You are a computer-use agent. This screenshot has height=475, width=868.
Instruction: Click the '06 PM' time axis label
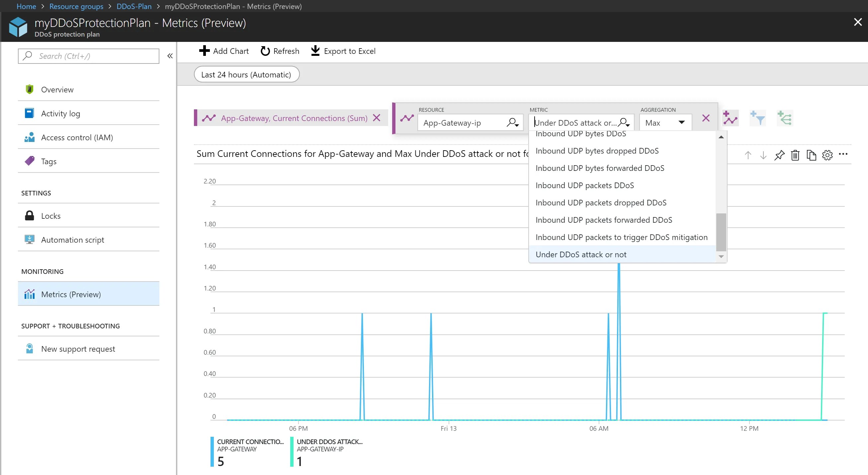pos(298,428)
